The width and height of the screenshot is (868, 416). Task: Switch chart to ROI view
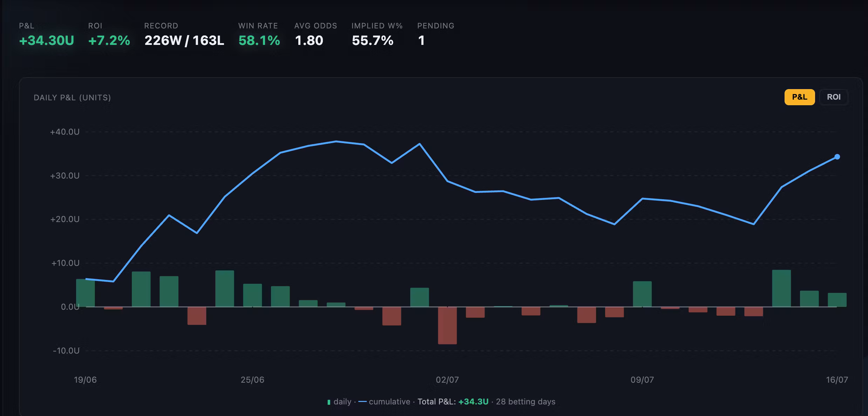tap(834, 97)
